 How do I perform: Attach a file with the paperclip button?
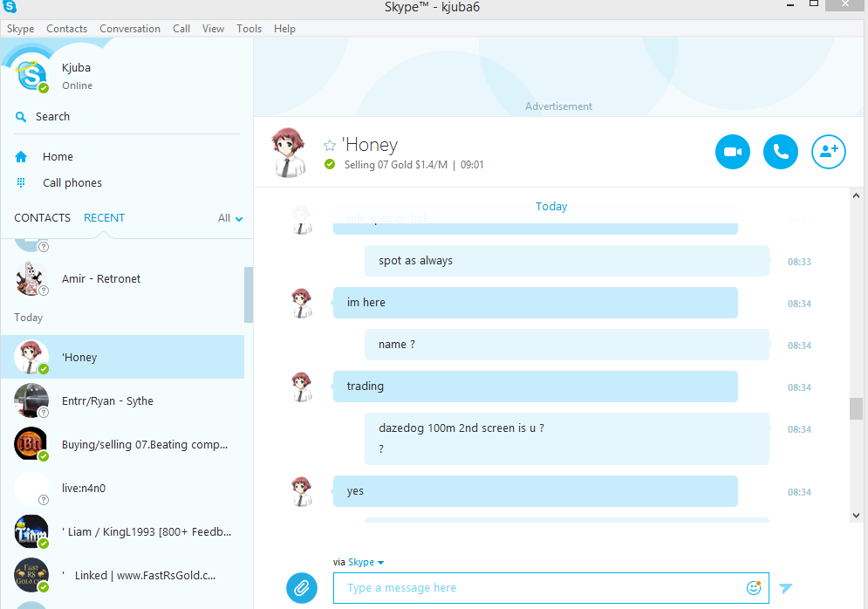[x=302, y=588]
